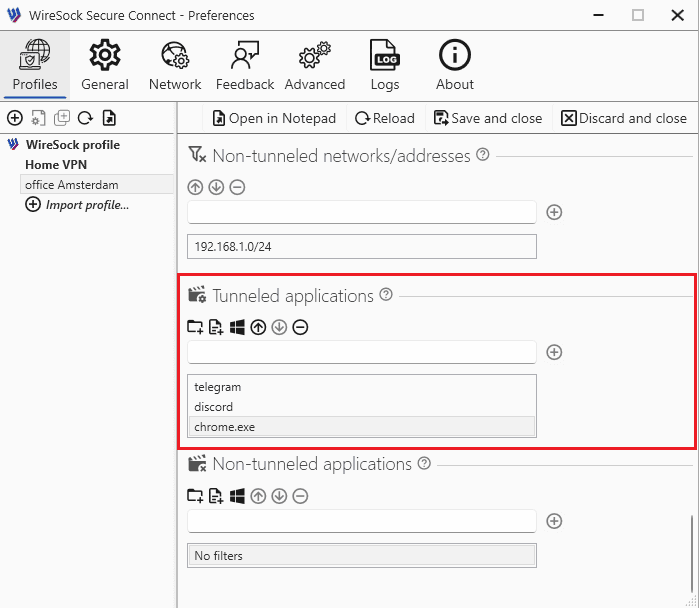The height and width of the screenshot is (608, 699).
Task: Move chrome.exe up in Tunneled applications
Action: coord(258,327)
